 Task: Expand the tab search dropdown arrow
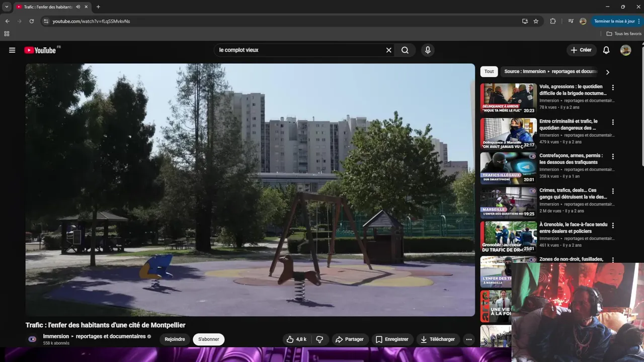[x=7, y=7]
